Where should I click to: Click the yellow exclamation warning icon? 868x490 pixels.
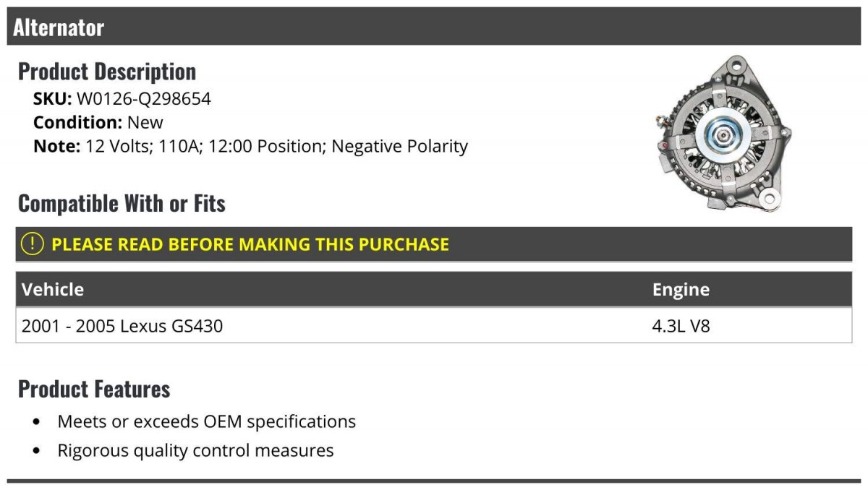33,244
